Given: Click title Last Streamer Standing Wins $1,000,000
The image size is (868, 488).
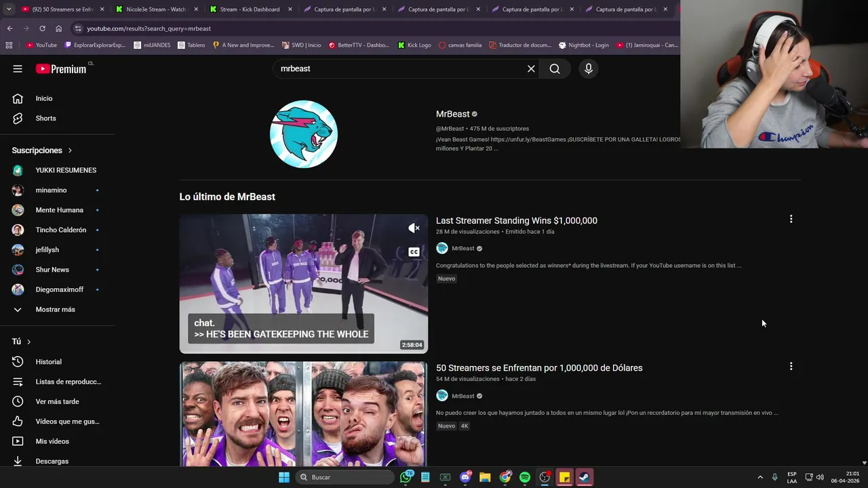Looking at the screenshot, I should click(x=517, y=220).
